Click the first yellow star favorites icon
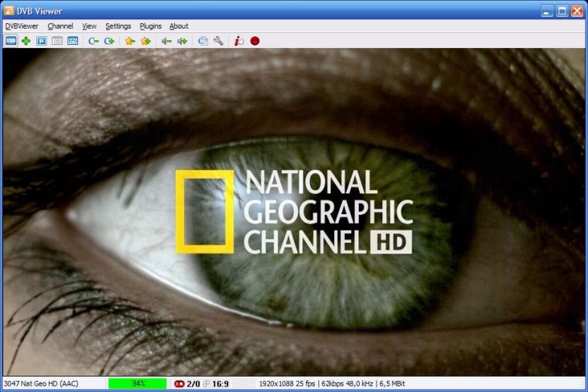 coord(130,41)
